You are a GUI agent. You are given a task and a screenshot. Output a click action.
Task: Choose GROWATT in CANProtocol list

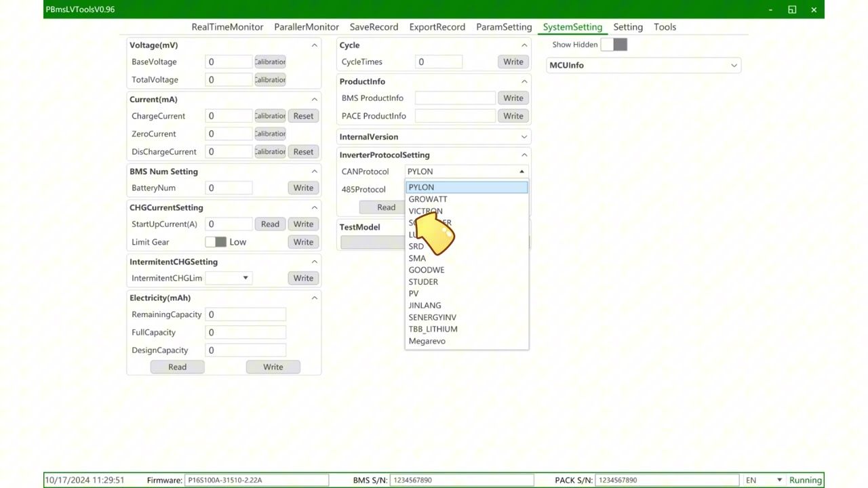point(467,199)
